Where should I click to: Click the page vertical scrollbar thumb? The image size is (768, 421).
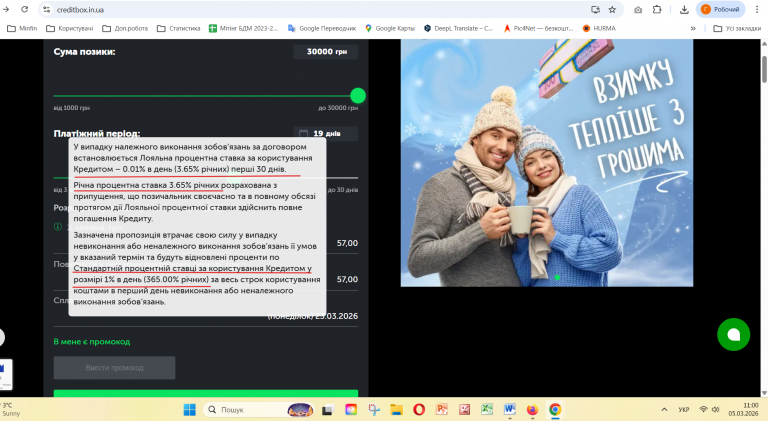764,70
